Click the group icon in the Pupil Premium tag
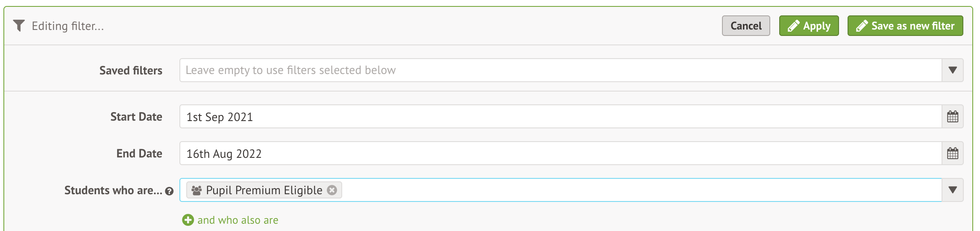Screen dimensions: 980x231 pos(197,190)
